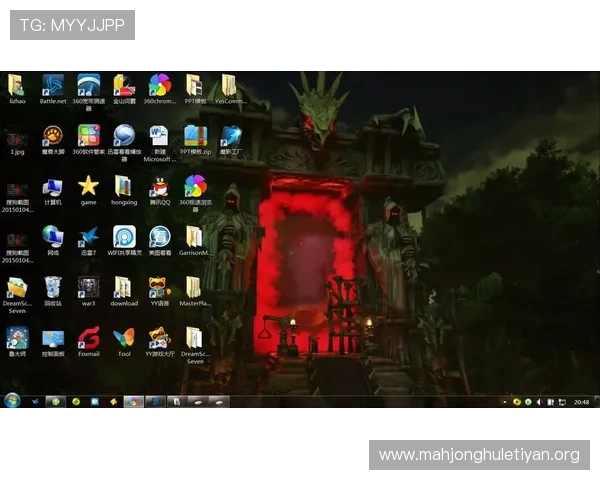Open the download folder
The height and width of the screenshot is (480, 600).
pos(124,288)
